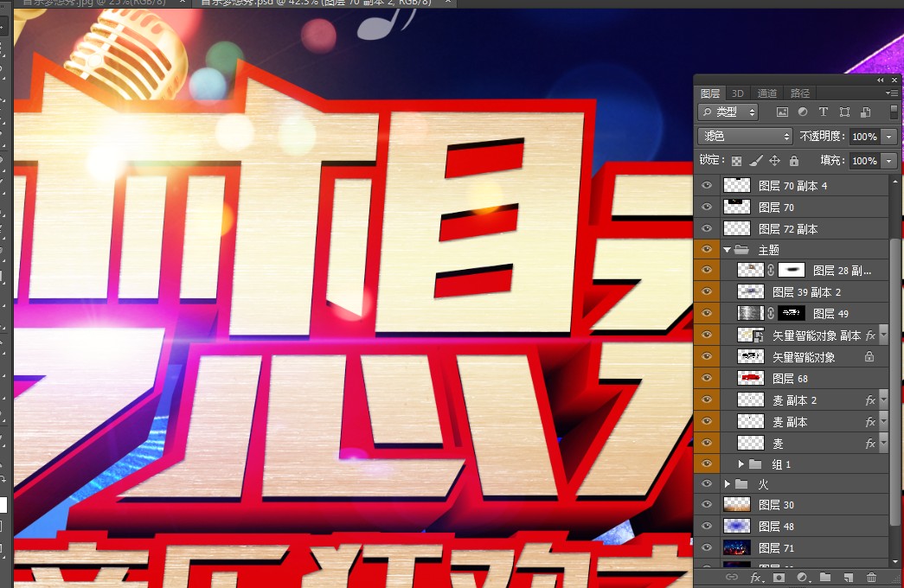
Task: Select the 图层 48 layer
Action: coord(806,526)
